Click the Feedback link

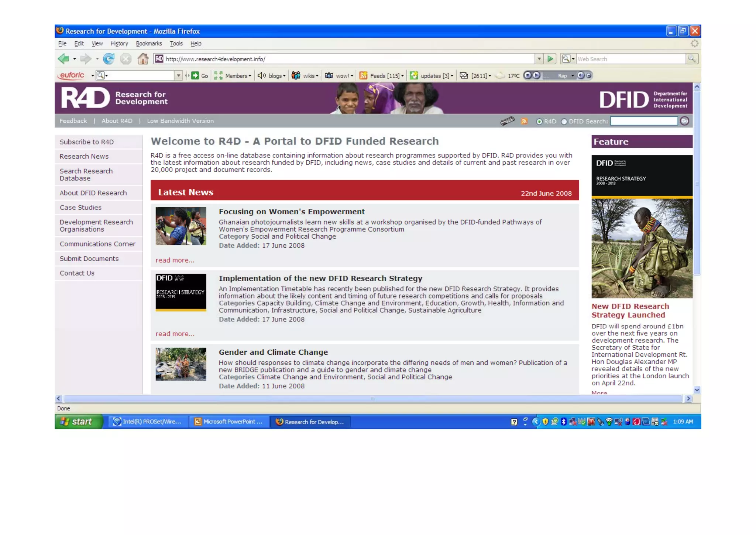tap(73, 121)
